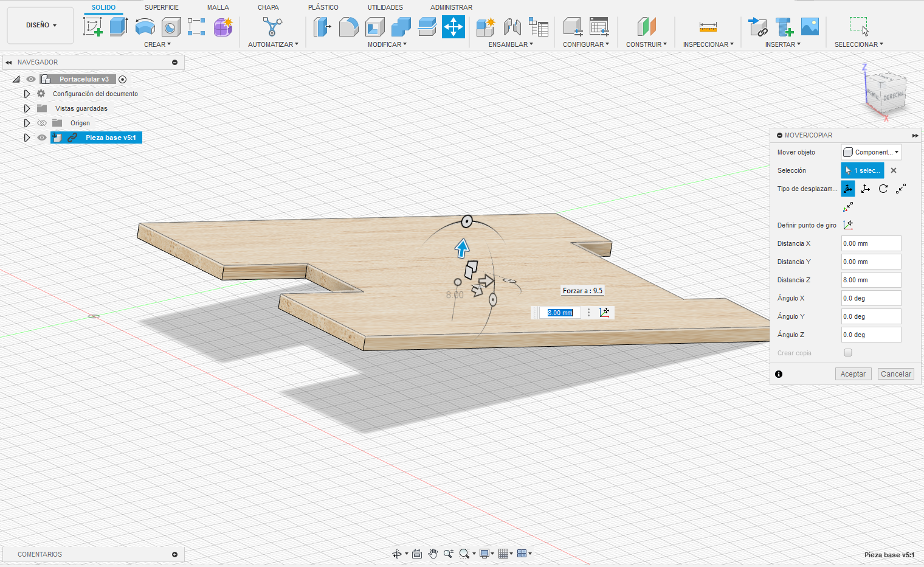Open the CONFIGURAR dropdown menu
Screen dimensions: 924x567
click(585, 44)
